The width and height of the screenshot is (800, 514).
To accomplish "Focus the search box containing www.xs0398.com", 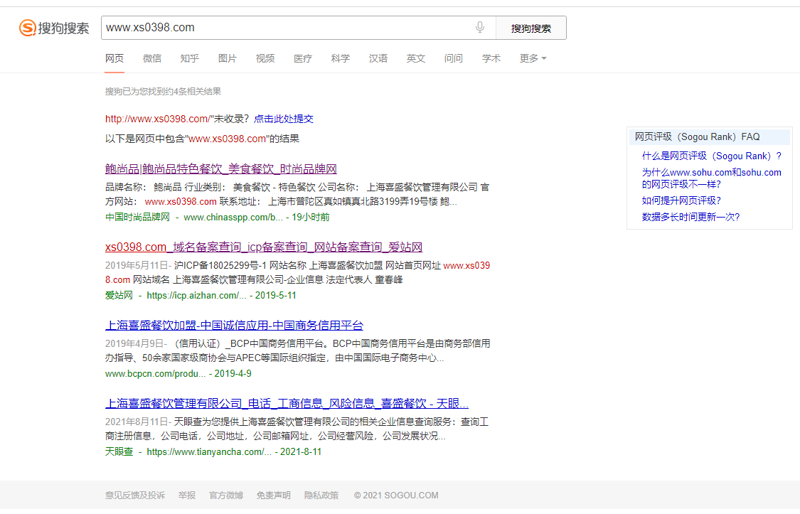I will (x=298, y=28).
